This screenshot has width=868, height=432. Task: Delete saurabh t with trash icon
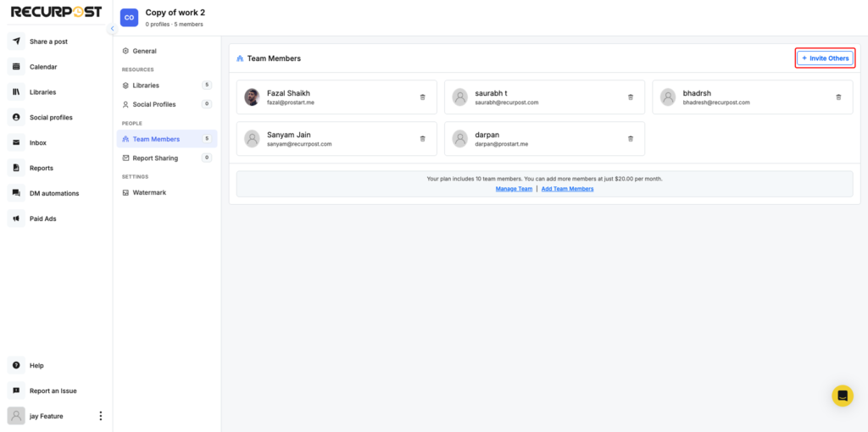[631, 97]
